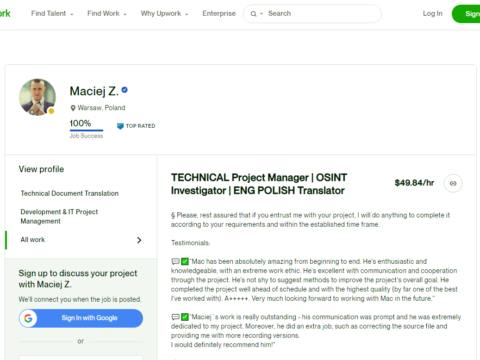Click the second testimonial's speech bubble icon
The width and height of the screenshot is (480, 360).
tap(175, 317)
